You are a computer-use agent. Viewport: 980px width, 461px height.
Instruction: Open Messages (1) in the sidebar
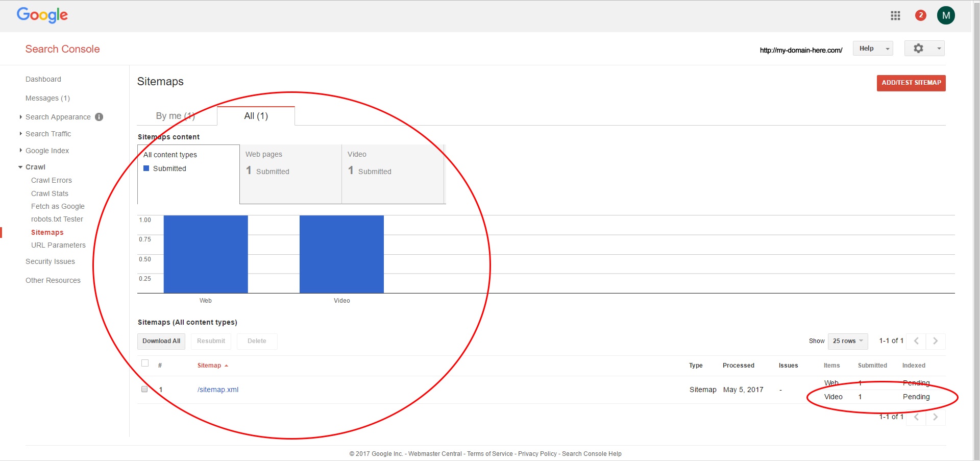(x=47, y=98)
